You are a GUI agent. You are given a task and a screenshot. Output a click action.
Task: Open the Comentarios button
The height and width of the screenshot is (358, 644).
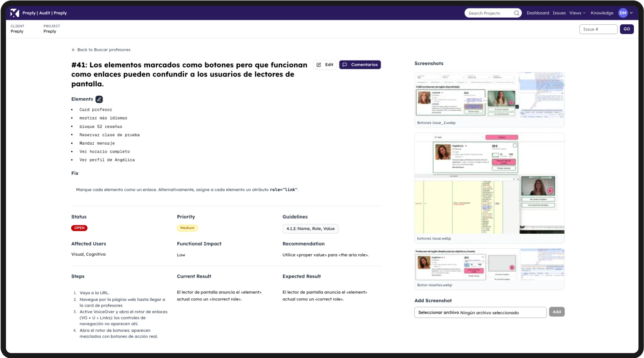(x=360, y=65)
